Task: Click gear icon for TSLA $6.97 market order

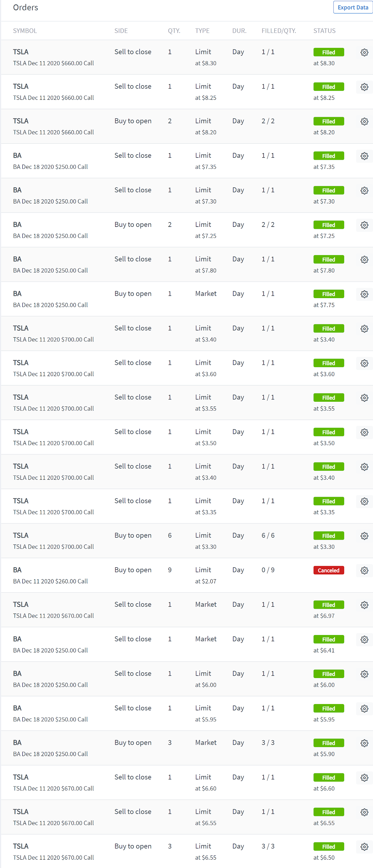Action: click(x=364, y=605)
